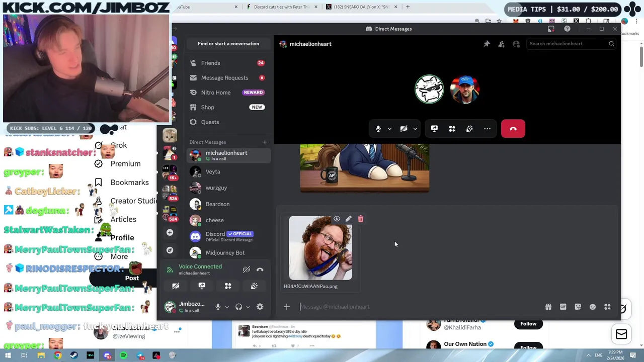Start an activity from call control bar
The width and height of the screenshot is (644, 362).
(x=452, y=129)
